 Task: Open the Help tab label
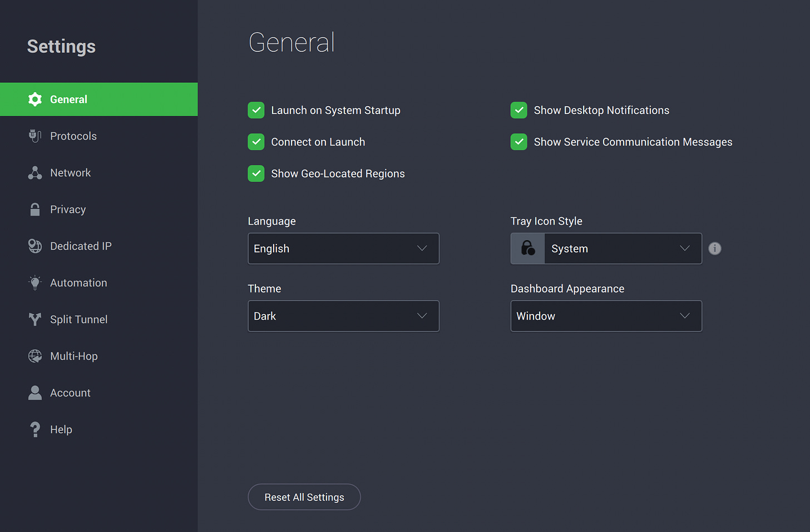61,430
